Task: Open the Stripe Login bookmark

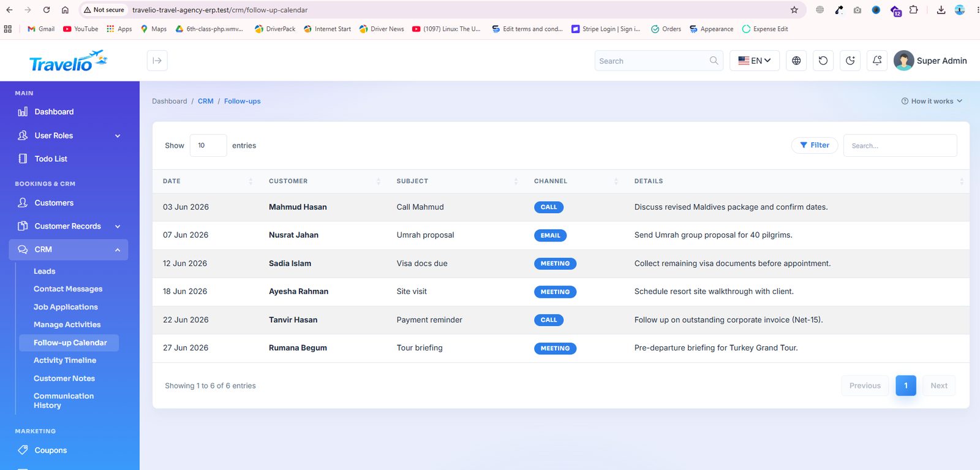Action: pos(606,29)
